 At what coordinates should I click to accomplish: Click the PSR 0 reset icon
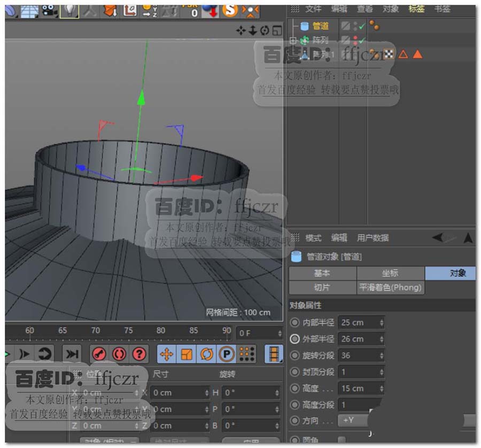coord(190,11)
